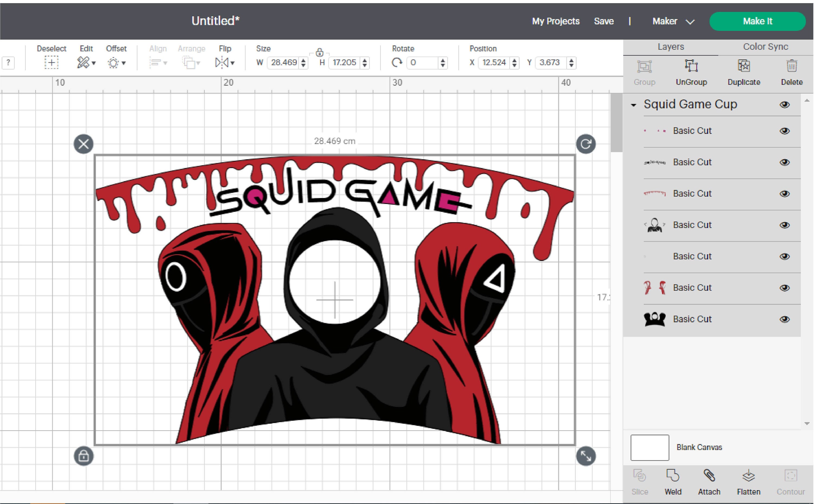Click the Deselect icon in toolbar
This screenshot has height=504, width=814.
51,63
